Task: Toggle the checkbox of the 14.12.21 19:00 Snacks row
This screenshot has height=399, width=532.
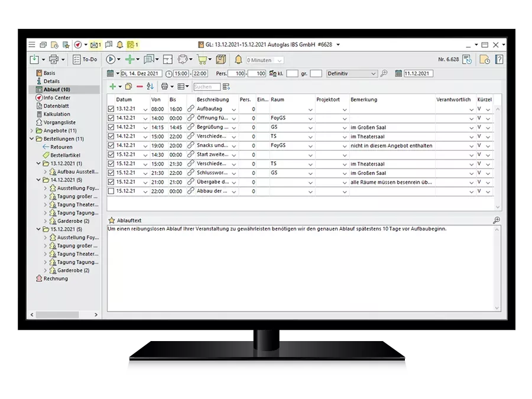Action: (111, 145)
